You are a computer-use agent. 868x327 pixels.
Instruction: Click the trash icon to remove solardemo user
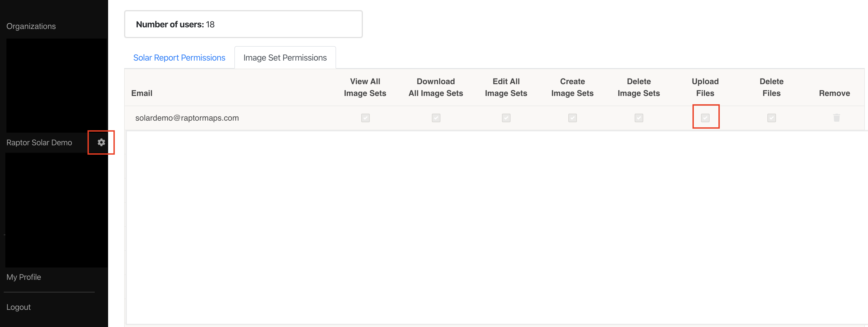pos(836,118)
